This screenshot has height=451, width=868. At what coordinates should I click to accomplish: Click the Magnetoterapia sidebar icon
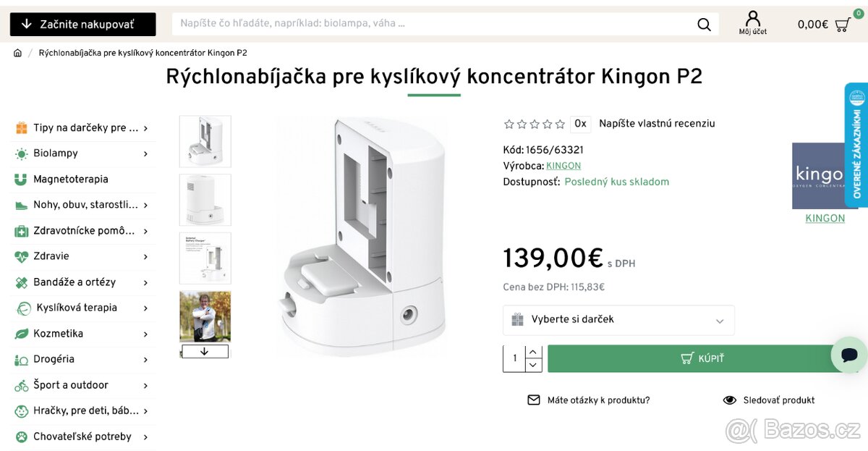[x=20, y=179]
